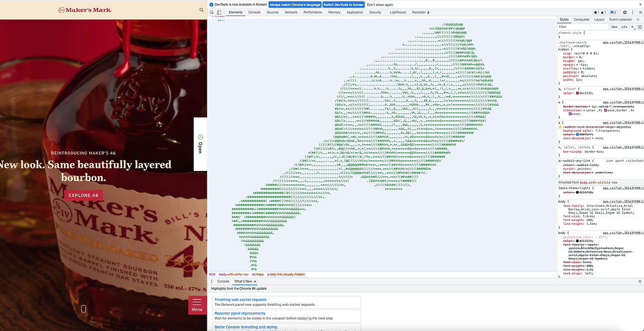This screenshot has width=644, height=331.
Task: Click the Open side tab on the website
Action: click(x=200, y=144)
